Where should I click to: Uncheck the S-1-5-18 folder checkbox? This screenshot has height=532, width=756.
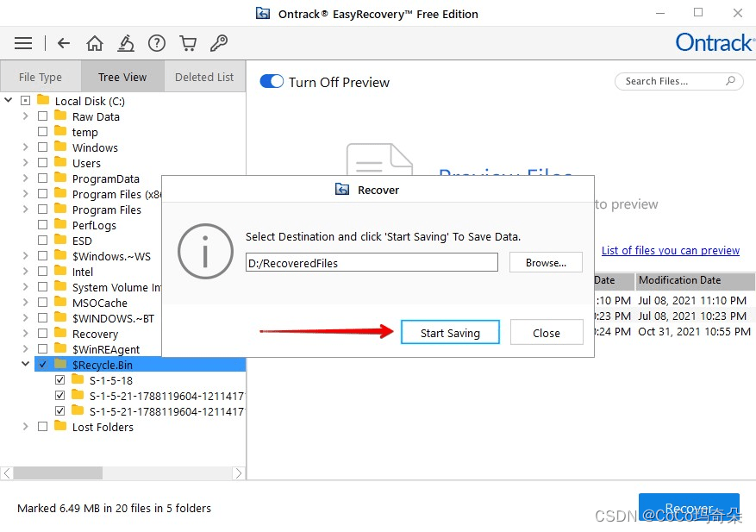click(x=60, y=380)
